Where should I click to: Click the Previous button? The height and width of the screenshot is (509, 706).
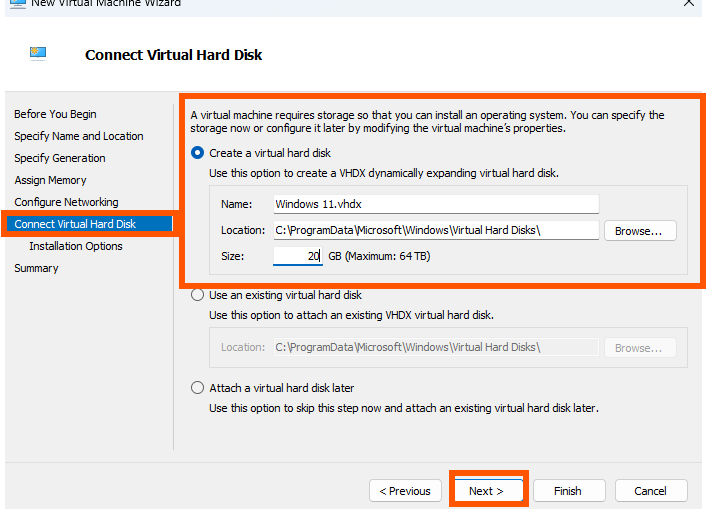[x=405, y=491]
